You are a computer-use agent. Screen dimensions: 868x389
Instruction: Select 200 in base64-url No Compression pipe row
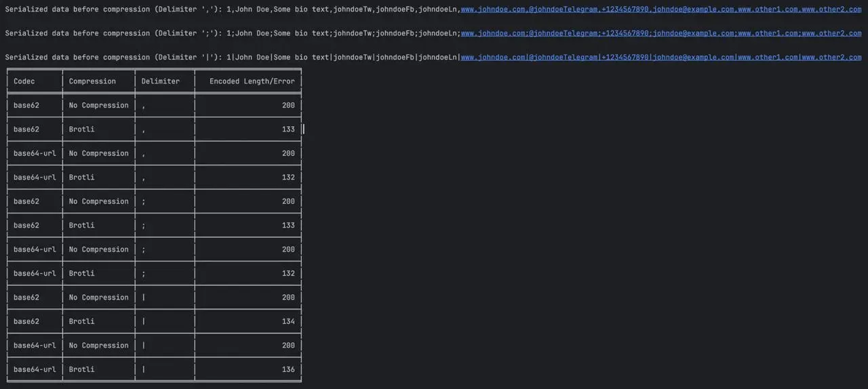point(288,345)
